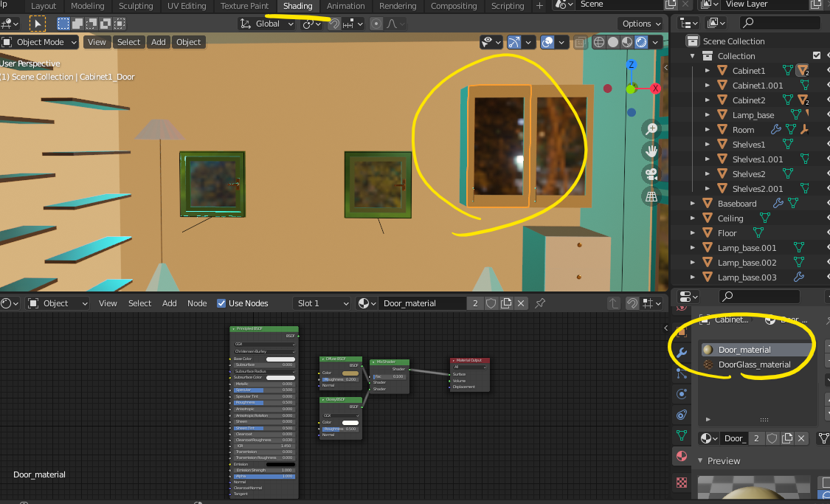
Task: Switch to solid viewport shading
Action: pos(613,42)
